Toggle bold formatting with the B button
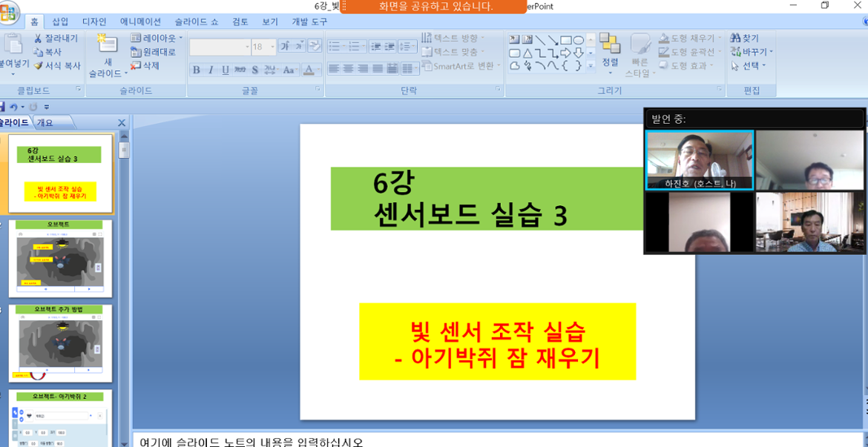 (x=197, y=70)
